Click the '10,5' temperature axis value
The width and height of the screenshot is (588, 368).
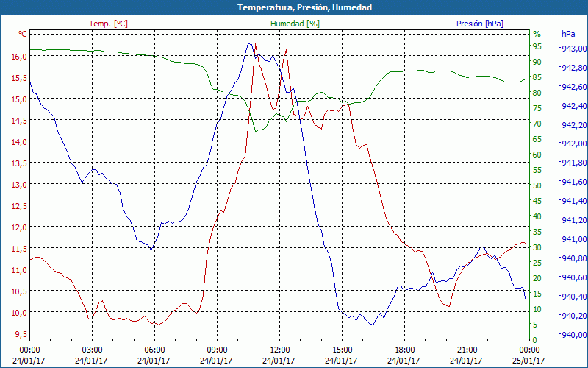point(20,291)
